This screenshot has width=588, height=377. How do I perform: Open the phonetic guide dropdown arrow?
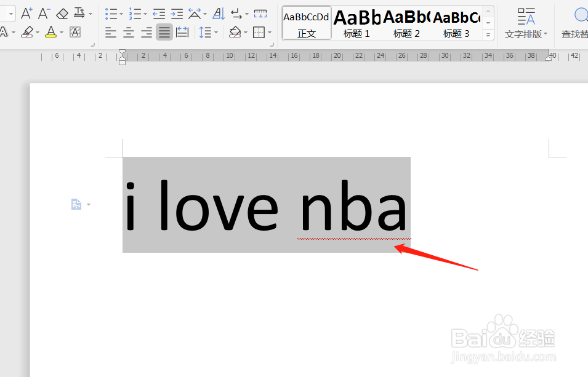[x=91, y=14]
